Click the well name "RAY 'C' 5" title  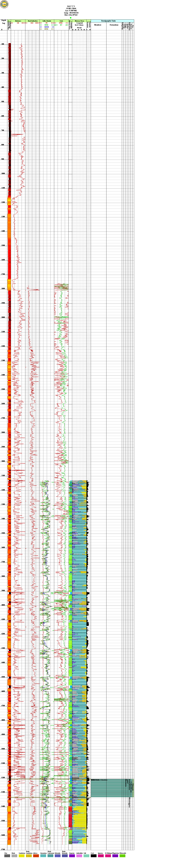(71, 7)
